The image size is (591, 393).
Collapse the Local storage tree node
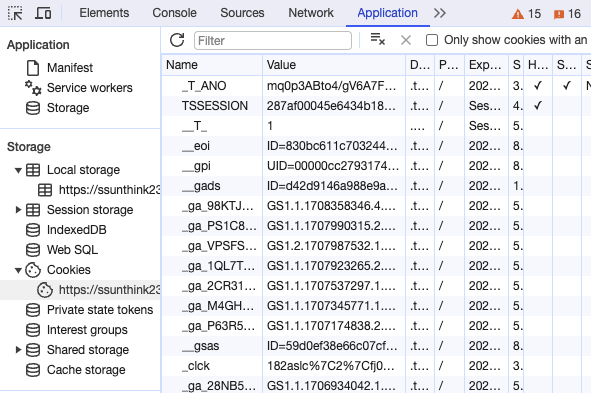[18, 170]
